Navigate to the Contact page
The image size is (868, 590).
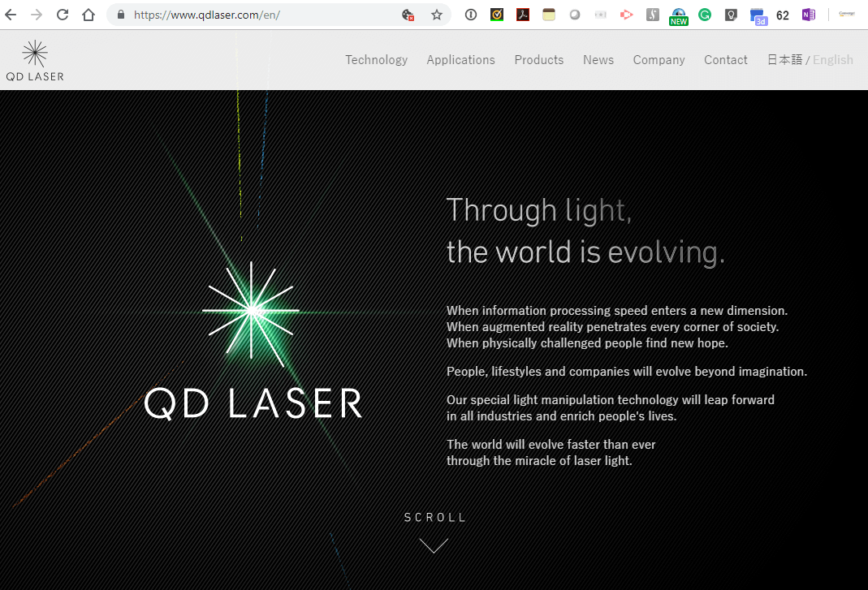726,60
